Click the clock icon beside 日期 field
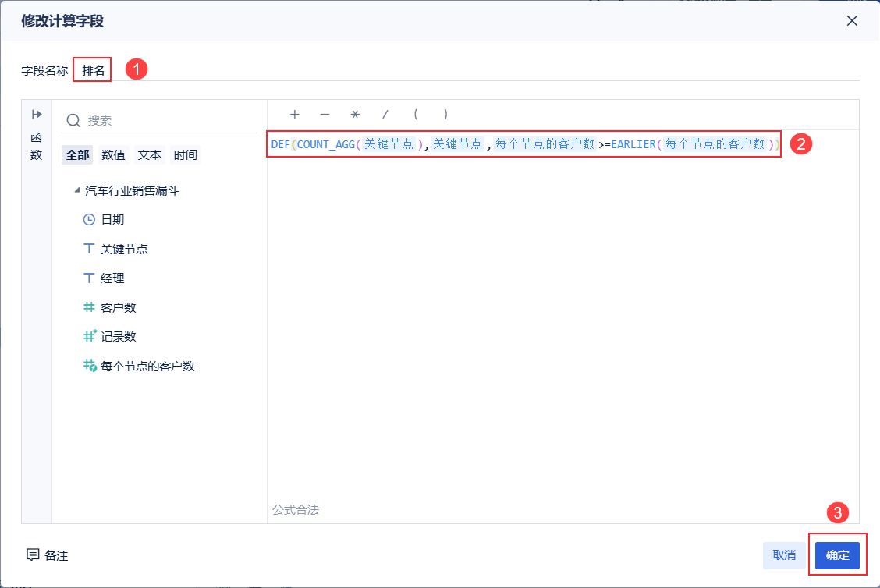 [x=88, y=219]
